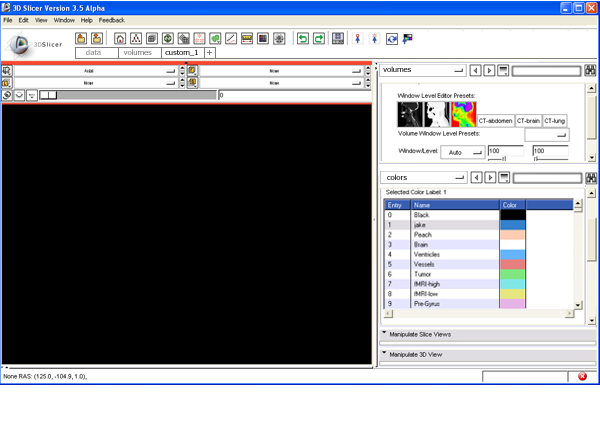Click binoculars search icon in colors panel

(591, 178)
